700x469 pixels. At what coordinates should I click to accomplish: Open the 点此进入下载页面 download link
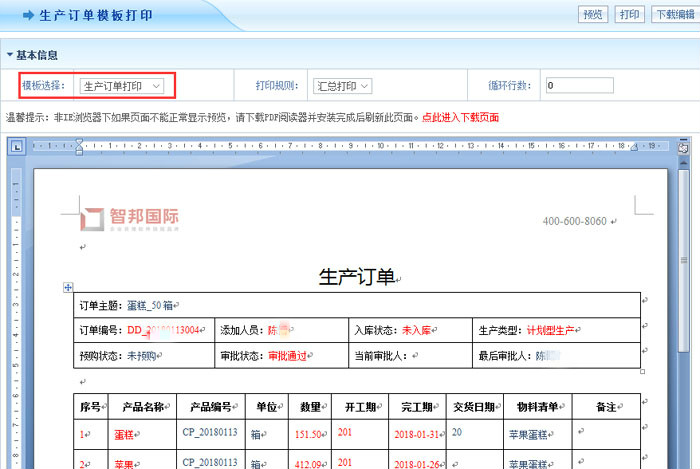pos(460,118)
